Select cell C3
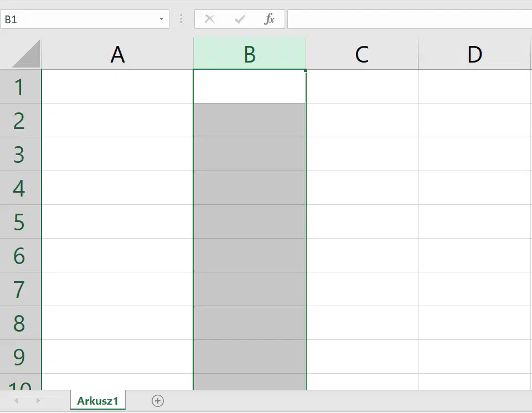The image size is (532, 413). coord(362,154)
